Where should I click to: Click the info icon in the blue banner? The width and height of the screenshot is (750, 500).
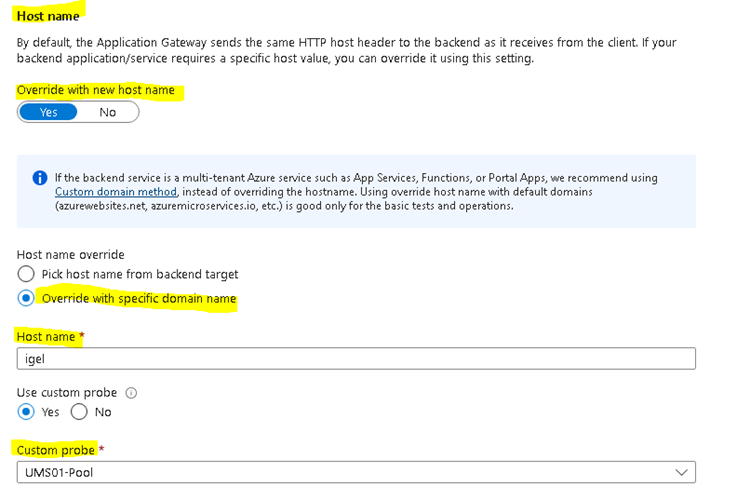(x=40, y=178)
